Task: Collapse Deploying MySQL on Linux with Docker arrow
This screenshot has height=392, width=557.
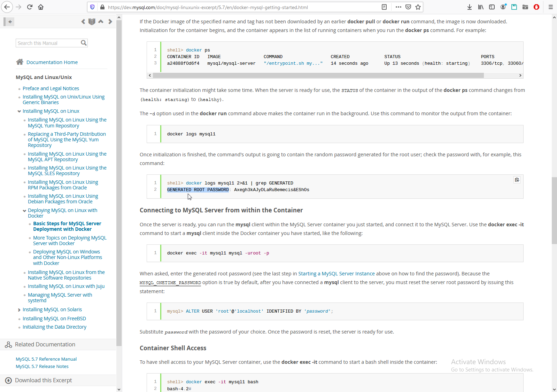Action: click(24, 211)
